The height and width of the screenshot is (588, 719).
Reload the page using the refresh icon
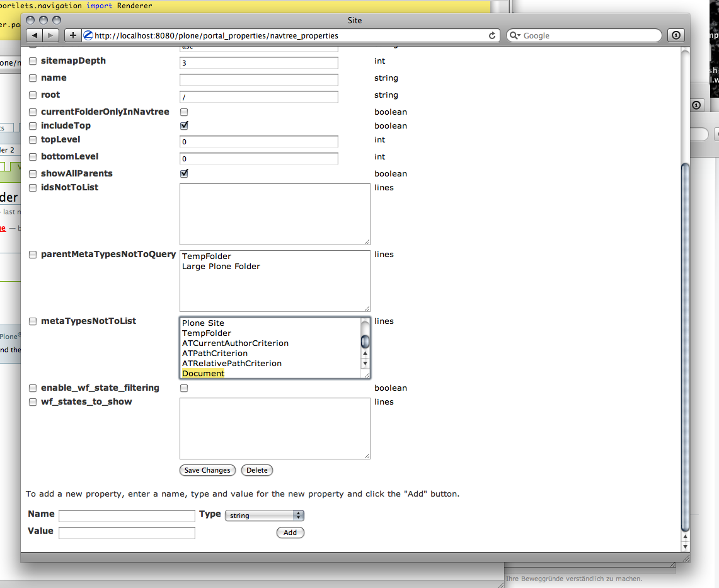[x=492, y=35]
